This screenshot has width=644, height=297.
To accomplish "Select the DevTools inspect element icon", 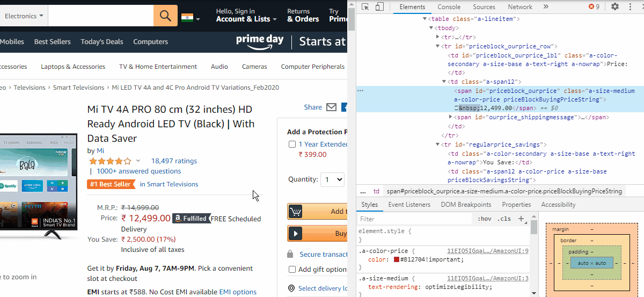I will [365, 7].
